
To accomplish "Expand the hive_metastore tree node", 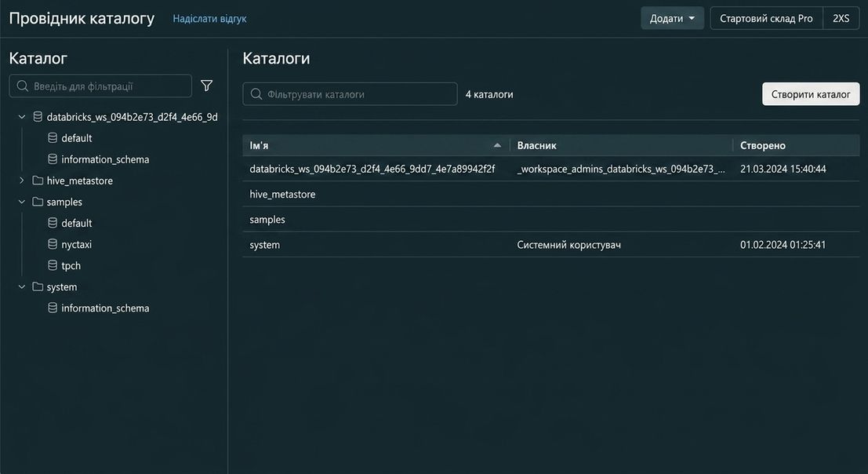I will coord(22,180).
